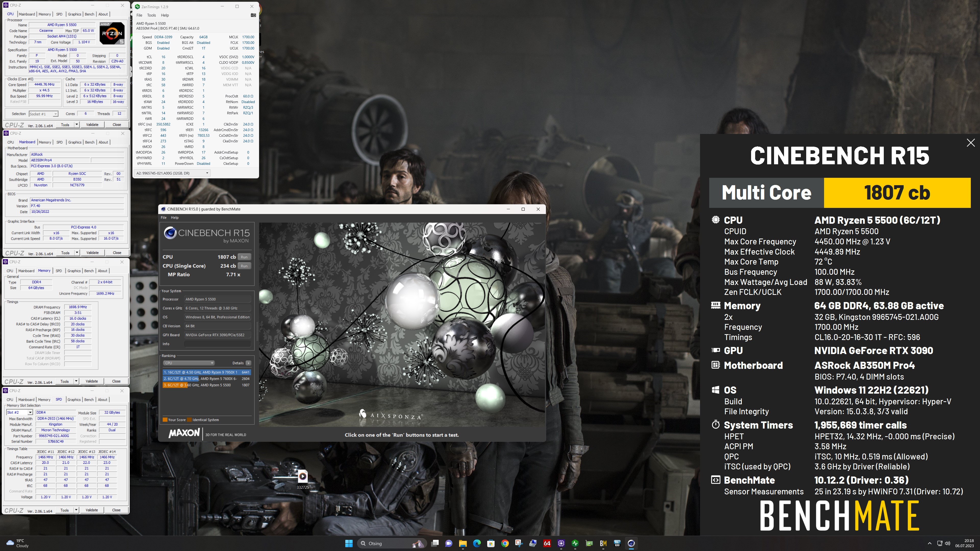This screenshot has height=551, width=980.
Task: Click Validate in the top CPU-Z CPU window
Action: click(x=92, y=124)
